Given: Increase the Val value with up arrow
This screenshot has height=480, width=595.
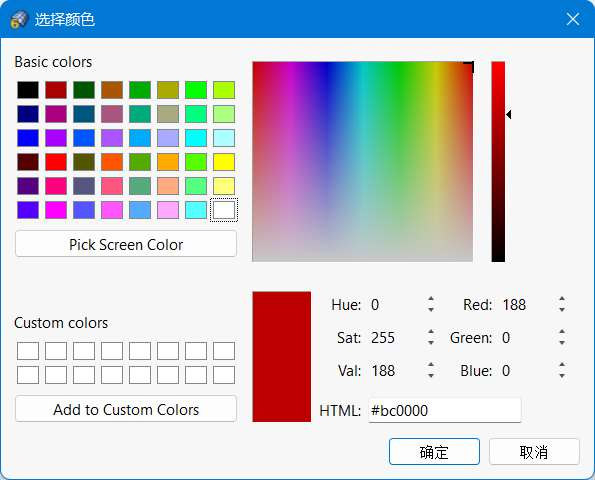Looking at the screenshot, I should tap(431, 365).
